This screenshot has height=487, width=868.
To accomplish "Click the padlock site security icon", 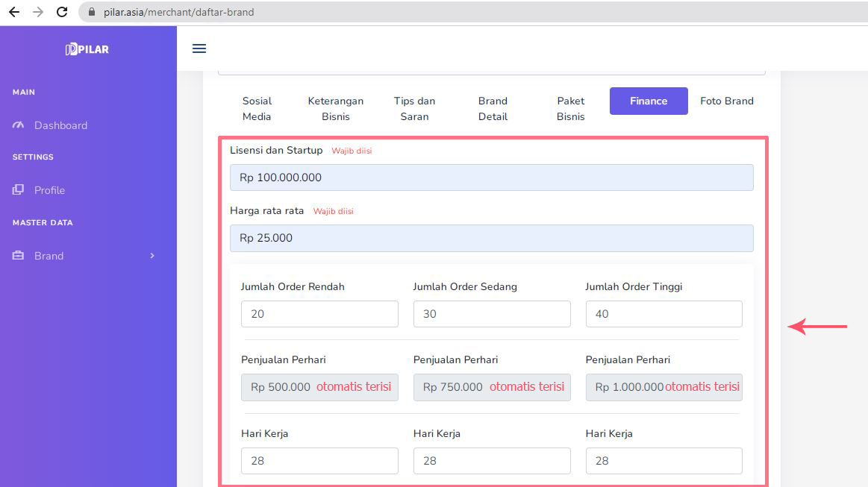I will [x=93, y=12].
